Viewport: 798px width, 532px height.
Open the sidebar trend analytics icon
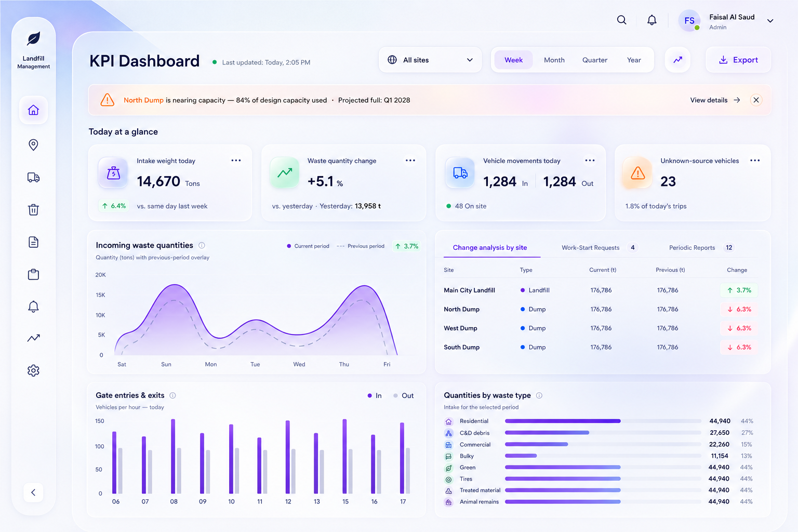33,338
